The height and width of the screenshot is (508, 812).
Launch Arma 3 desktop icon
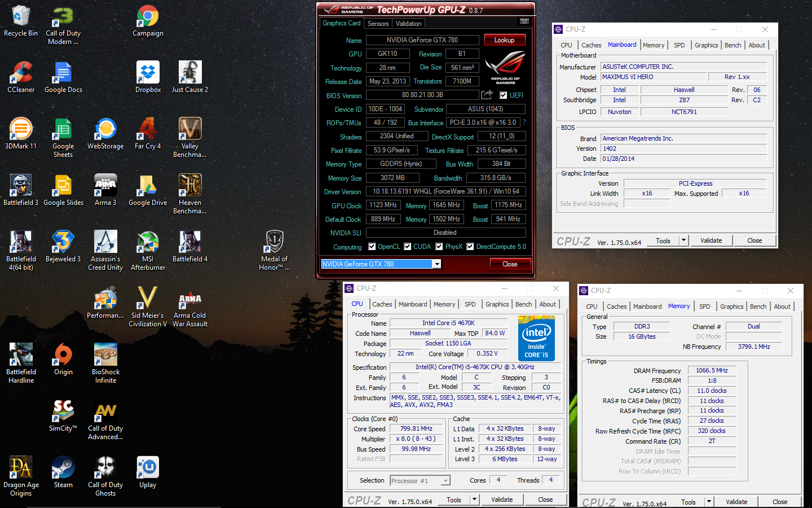105,191
